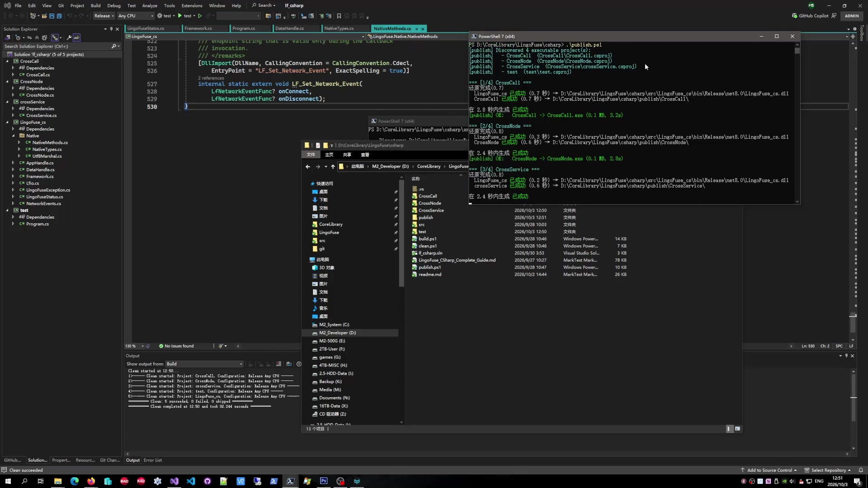Open the Extensions menu
Viewport: 868px width, 488px height.
tap(192, 5)
